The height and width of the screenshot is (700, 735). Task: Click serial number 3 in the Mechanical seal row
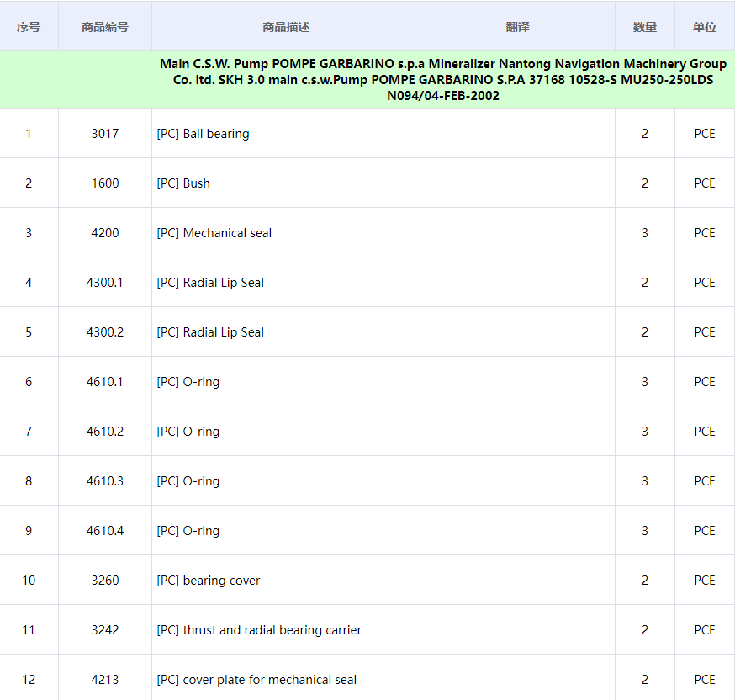pyautogui.click(x=29, y=233)
